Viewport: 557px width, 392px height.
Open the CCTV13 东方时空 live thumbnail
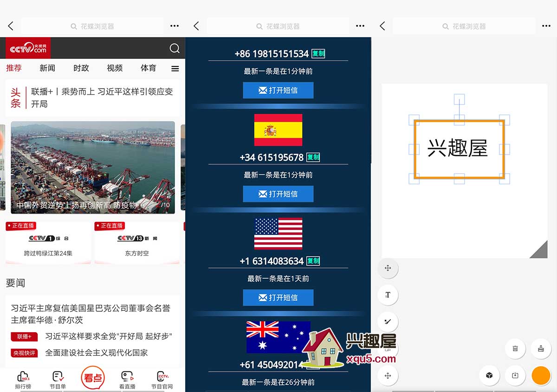pyautogui.click(x=136, y=243)
